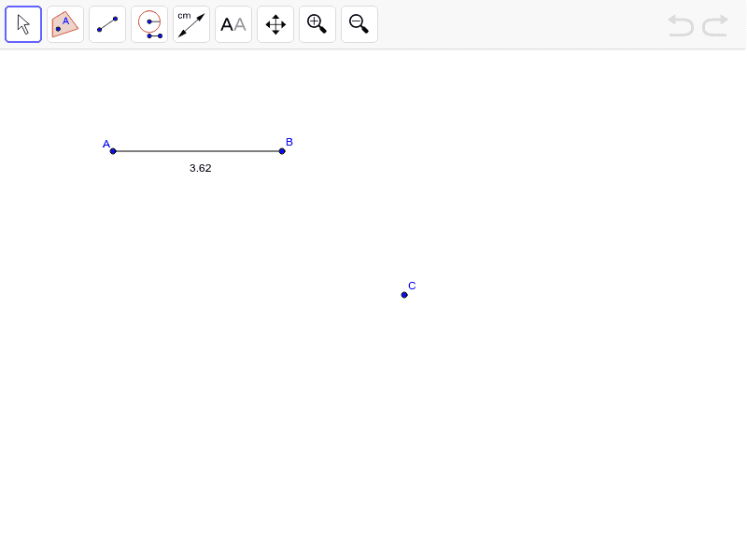Select the Move Graphics View tool
This screenshot has width=747, height=560.
click(275, 24)
